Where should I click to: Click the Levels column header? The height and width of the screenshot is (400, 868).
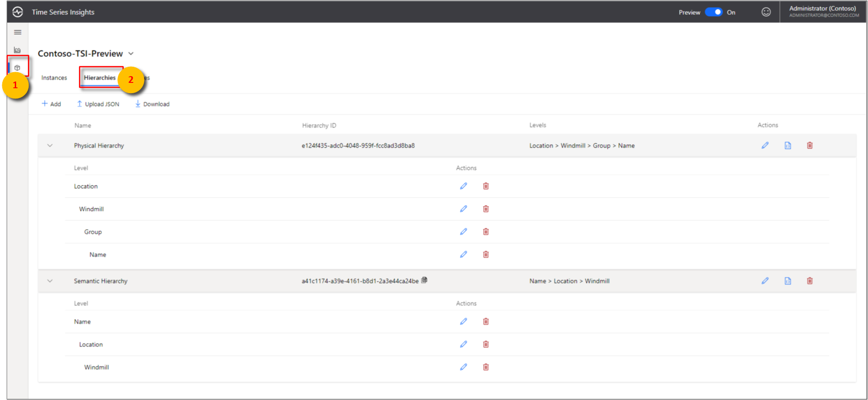click(x=538, y=125)
